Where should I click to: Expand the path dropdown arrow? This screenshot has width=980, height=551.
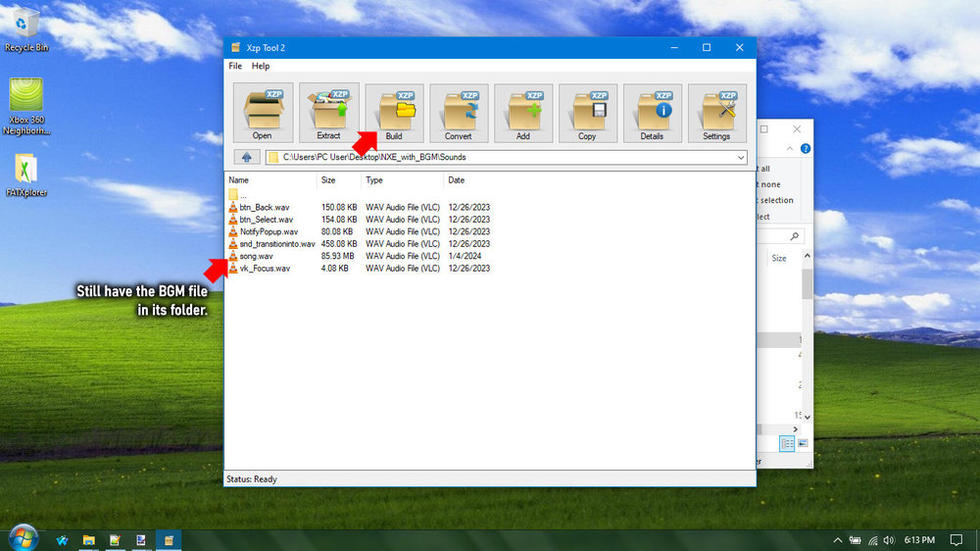[x=741, y=158]
